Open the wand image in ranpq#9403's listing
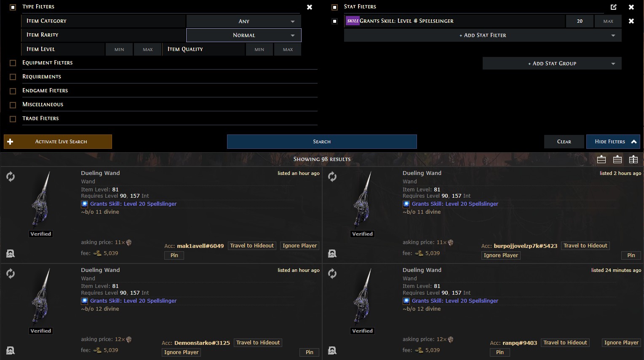 tap(363, 297)
